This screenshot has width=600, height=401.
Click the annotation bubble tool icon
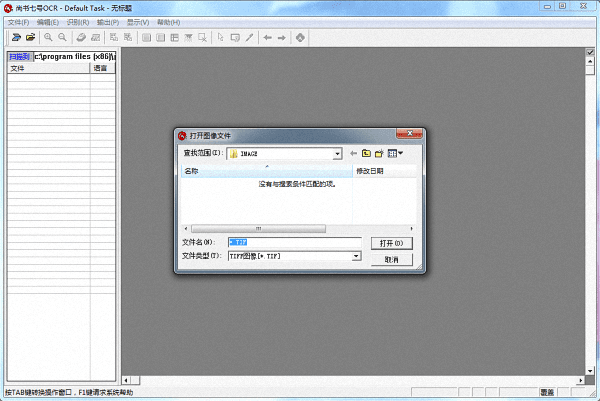coord(235,37)
